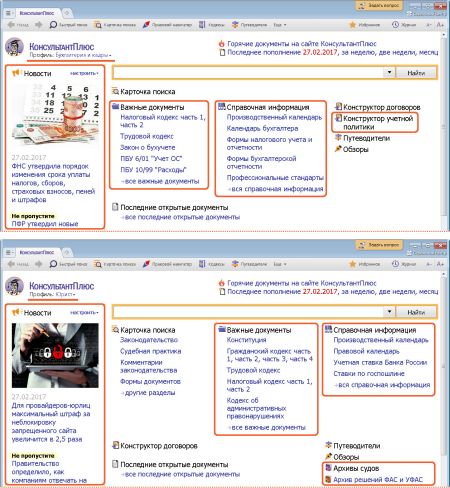Viewport: 450px width, 488px height.
Task: Open Избранное star in Бухгалтерия window toolbar
Action: click(352, 25)
